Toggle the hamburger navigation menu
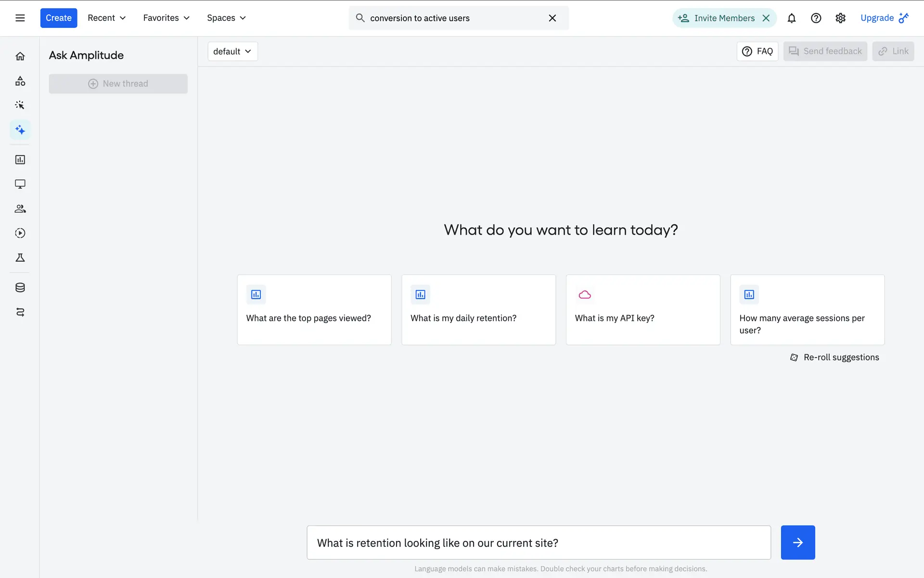The image size is (924, 578). [x=20, y=18]
